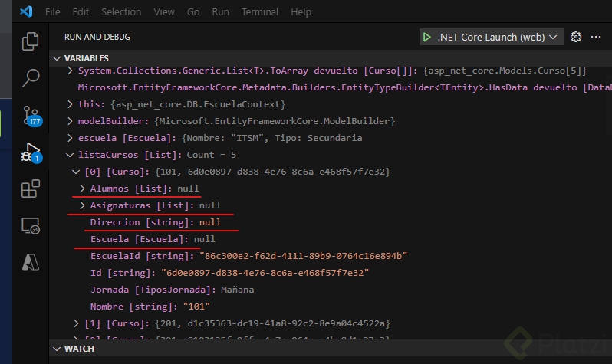Open the debug view ellipsis menu

point(595,37)
